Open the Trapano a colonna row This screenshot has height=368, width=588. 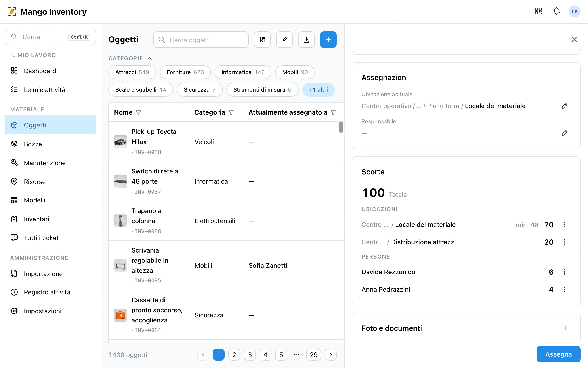pyautogui.click(x=226, y=221)
